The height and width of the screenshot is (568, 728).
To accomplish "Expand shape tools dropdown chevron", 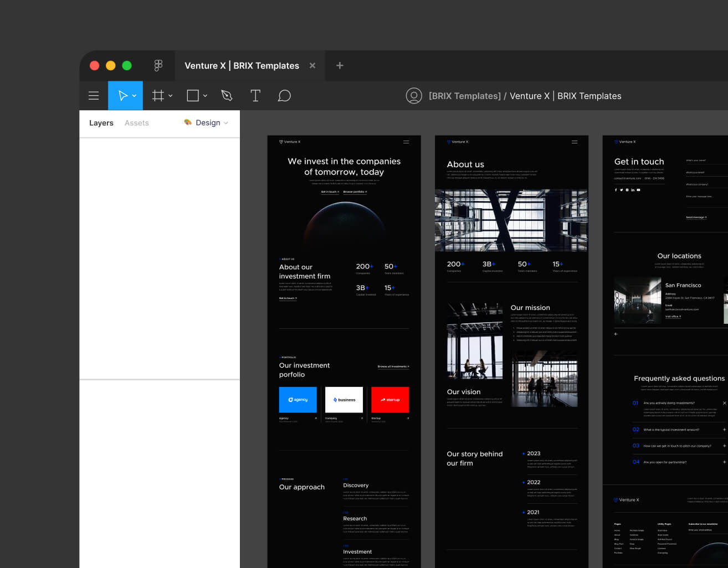I will point(205,96).
